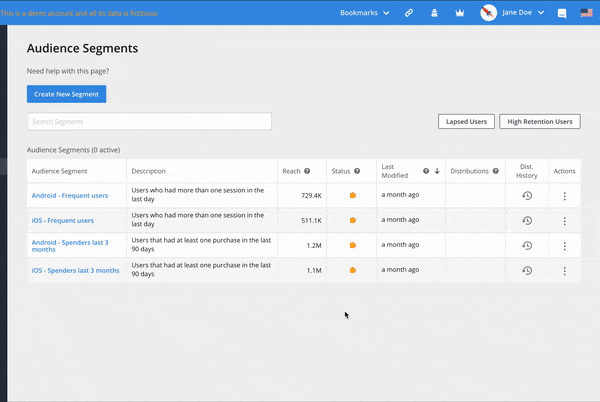Click the Reach value 511.1K
This screenshot has height=402, width=600.
coord(311,220)
